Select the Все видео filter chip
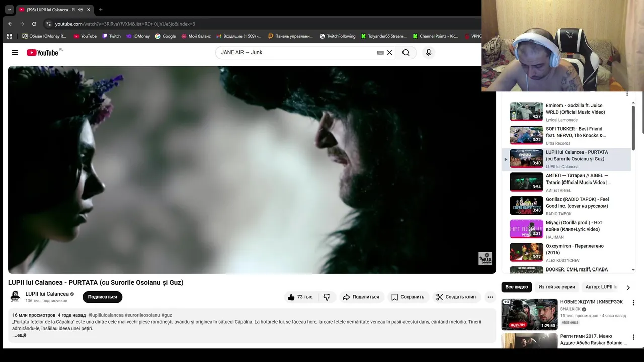Viewport: 644px width, 362px height. (x=517, y=287)
